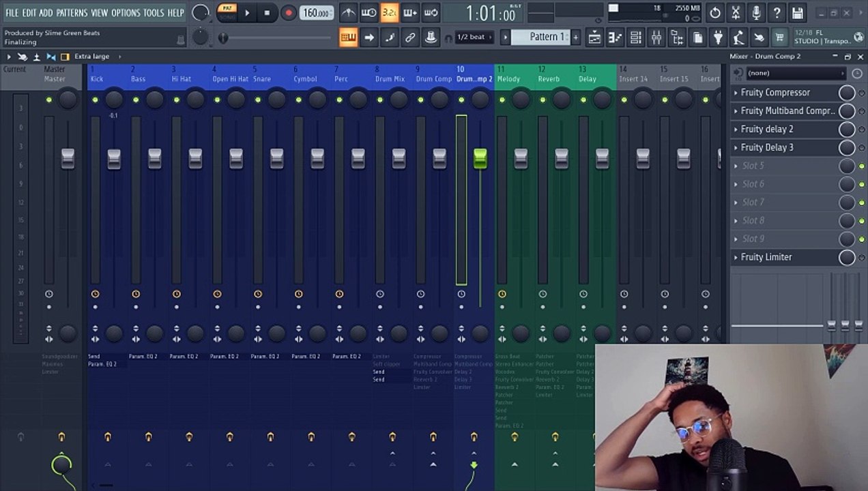Viewport: 868px width, 491px height.
Task: Click the microphone recording icon
Action: 756,12
